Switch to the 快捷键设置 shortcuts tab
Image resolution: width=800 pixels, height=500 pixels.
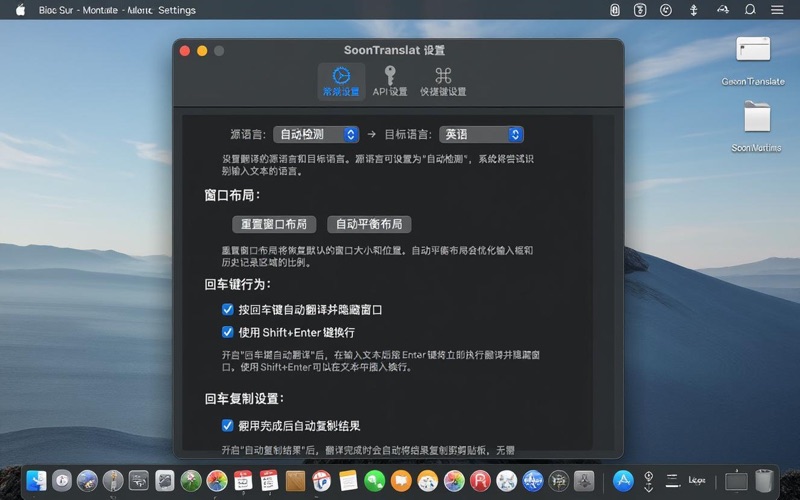point(443,82)
